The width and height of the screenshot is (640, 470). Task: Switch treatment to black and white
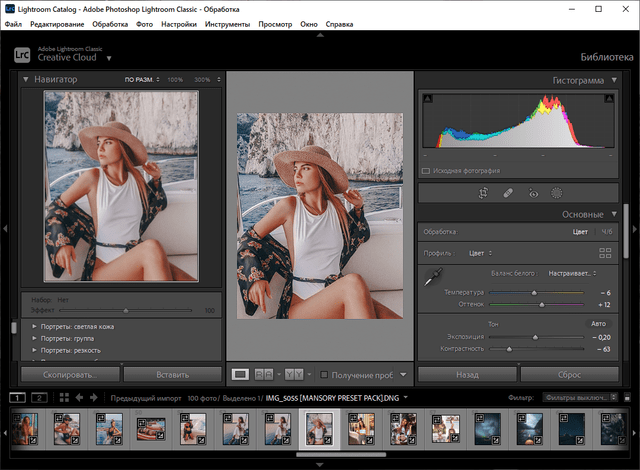tap(605, 231)
